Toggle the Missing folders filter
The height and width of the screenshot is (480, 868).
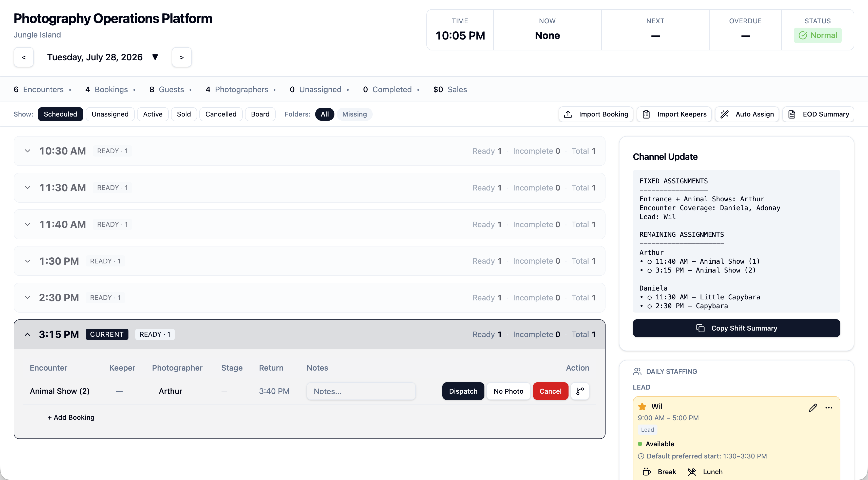(354, 114)
